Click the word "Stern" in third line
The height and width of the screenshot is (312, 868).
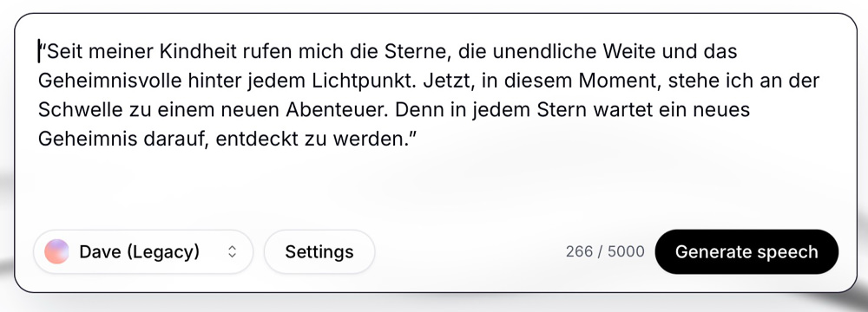563,110
